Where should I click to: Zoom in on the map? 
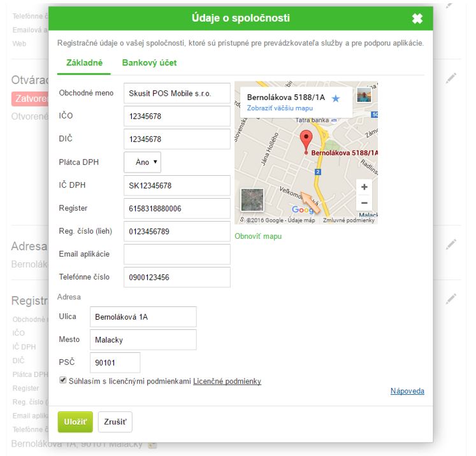pyautogui.click(x=364, y=187)
